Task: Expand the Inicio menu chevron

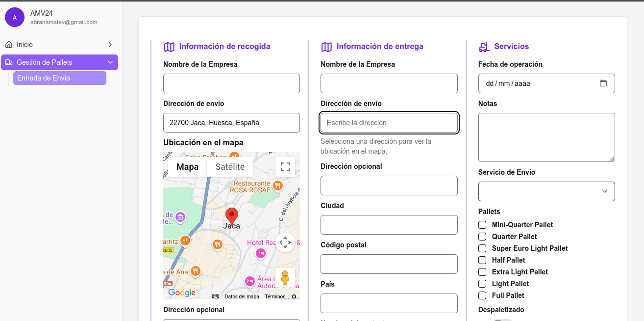Action: [x=110, y=45]
